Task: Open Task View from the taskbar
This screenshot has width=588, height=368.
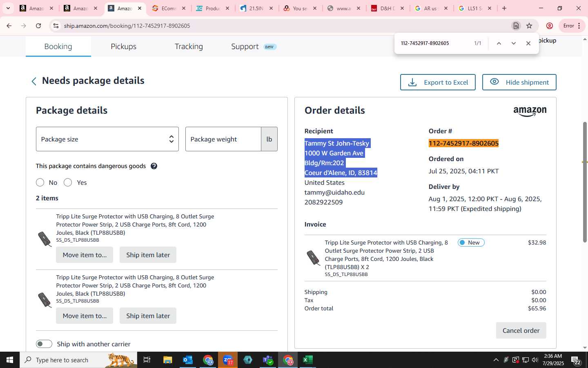Action: 147,360
